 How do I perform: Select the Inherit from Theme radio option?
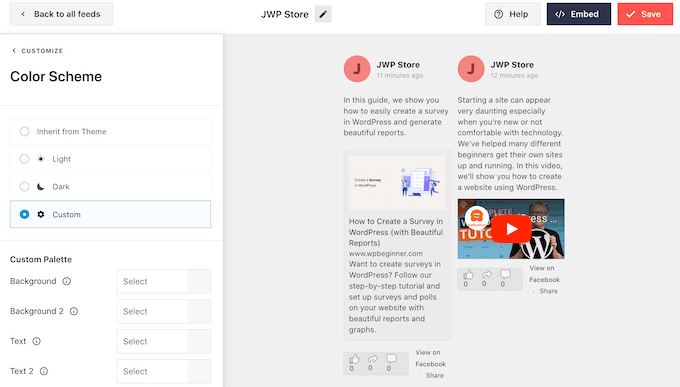click(110, 131)
